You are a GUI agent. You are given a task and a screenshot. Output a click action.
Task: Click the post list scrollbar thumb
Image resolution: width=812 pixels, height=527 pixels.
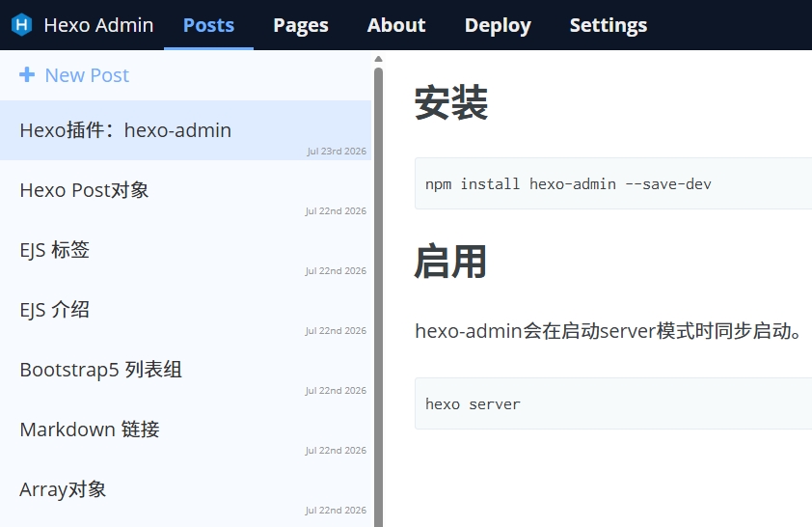point(379,297)
